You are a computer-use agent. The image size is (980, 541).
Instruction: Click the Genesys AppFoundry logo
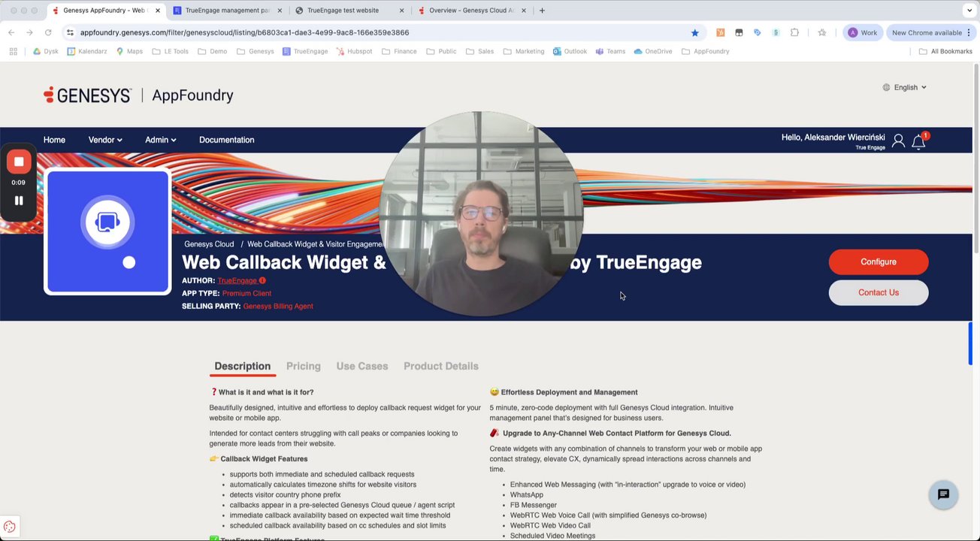coord(138,95)
